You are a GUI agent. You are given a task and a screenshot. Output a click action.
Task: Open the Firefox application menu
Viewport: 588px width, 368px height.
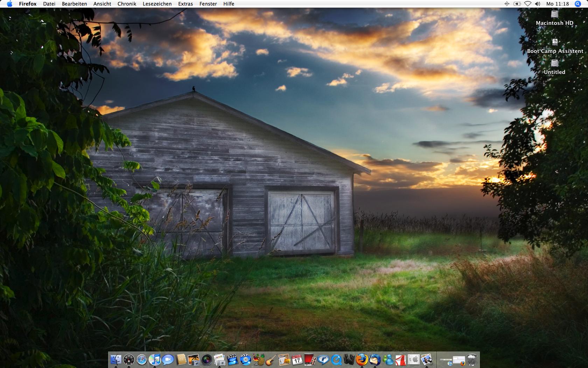tap(28, 4)
